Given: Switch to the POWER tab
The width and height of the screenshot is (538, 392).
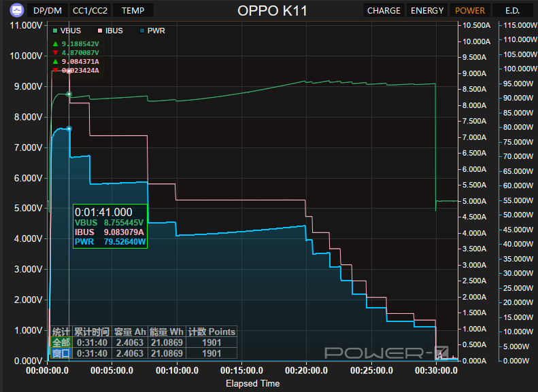Looking at the screenshot, I should [470, 10].
